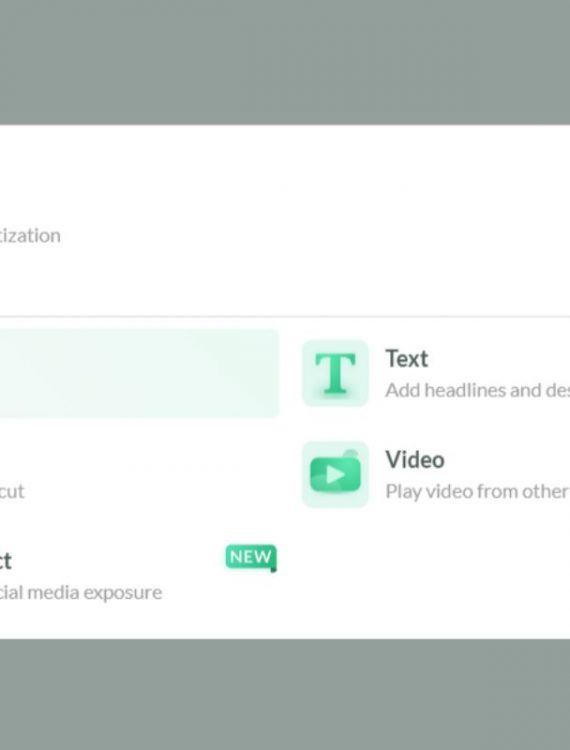Click the "Video" title label
The image size is (570, 750).
[x=415, y=460]
